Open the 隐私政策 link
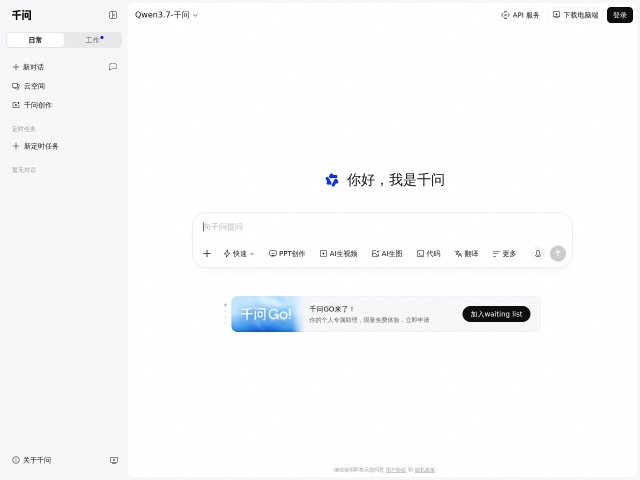This screenshot has height=480, width=640. [x=425, y=470]
